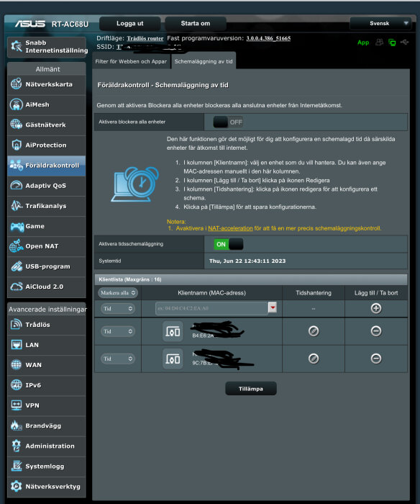420x504 pixels.
Task: Select Föräldrakontroll sidebar icon
Action: 16,165
